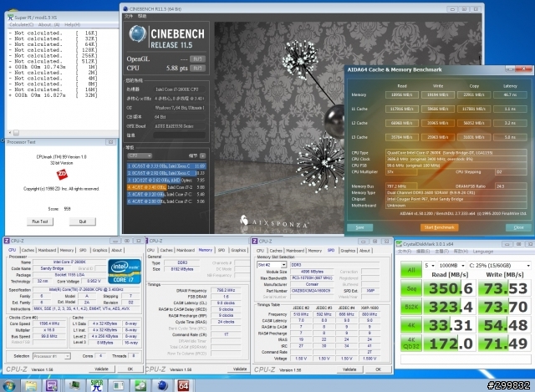Click the red ZD logo in Processor Test
The height and width of the screenshot is (392, 535).
tap(62, 175)
